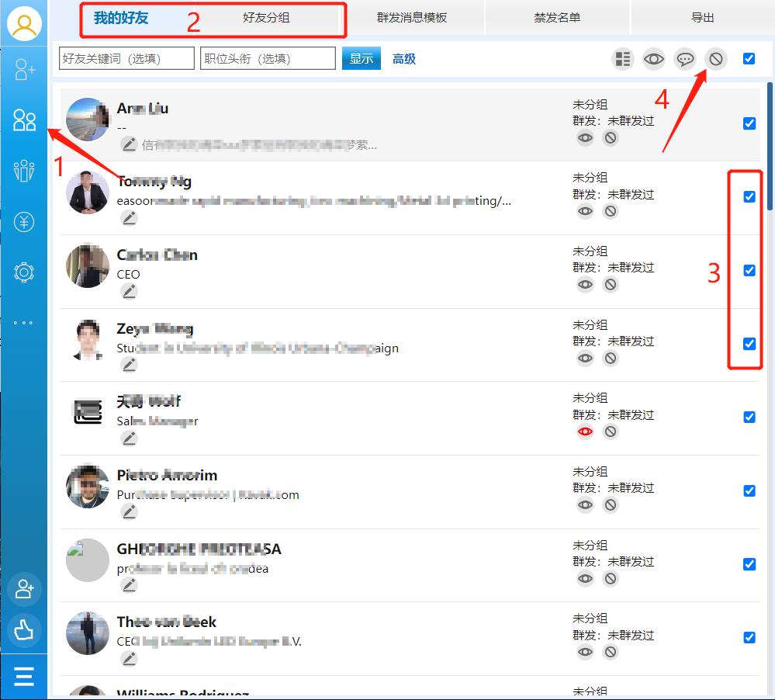This screenshot has width=775, height=700.
Task: Click the 显示 button
Action: 361,58
